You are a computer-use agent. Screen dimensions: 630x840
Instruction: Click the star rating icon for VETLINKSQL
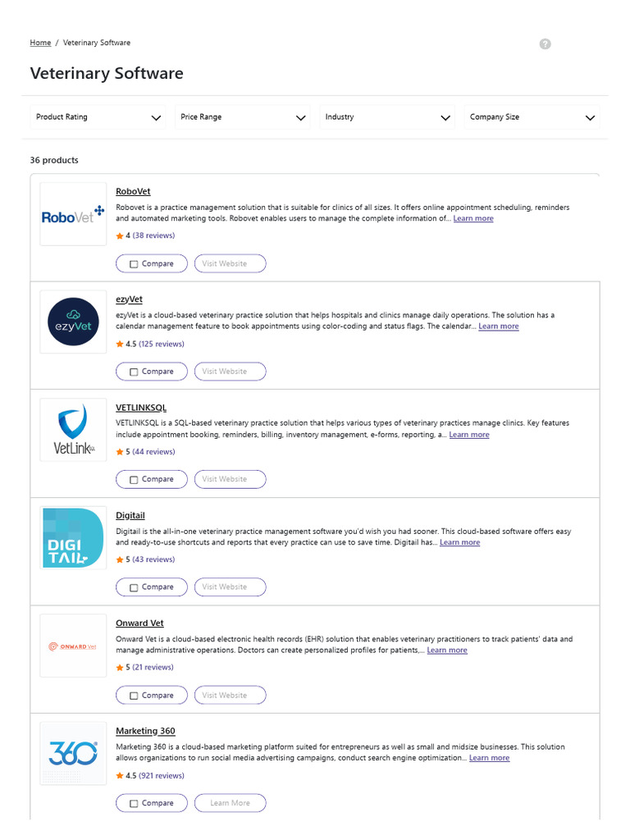click(120, 452)
